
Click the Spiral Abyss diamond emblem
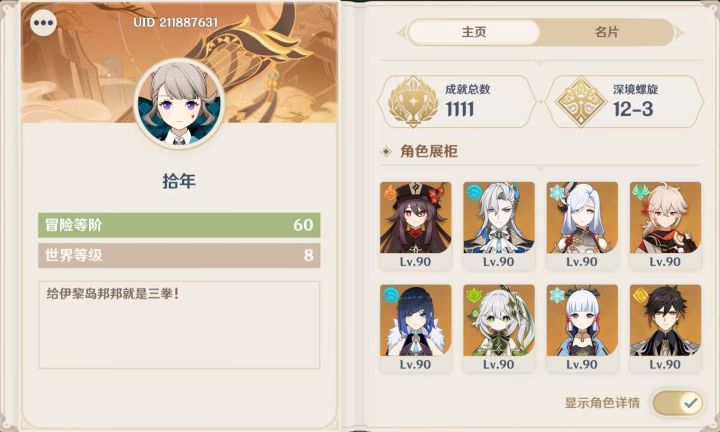click(x=581, y=101)
